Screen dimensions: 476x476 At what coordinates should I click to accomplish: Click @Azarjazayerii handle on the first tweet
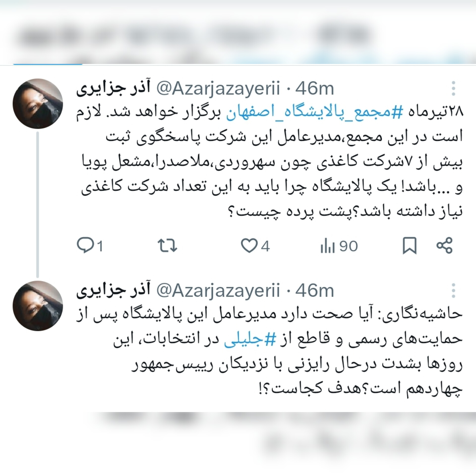218,89
